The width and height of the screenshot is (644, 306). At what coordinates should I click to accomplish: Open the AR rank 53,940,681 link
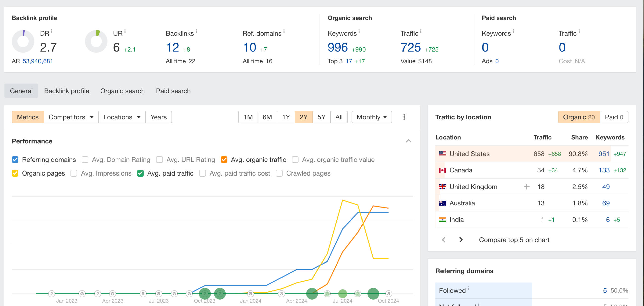38,61
